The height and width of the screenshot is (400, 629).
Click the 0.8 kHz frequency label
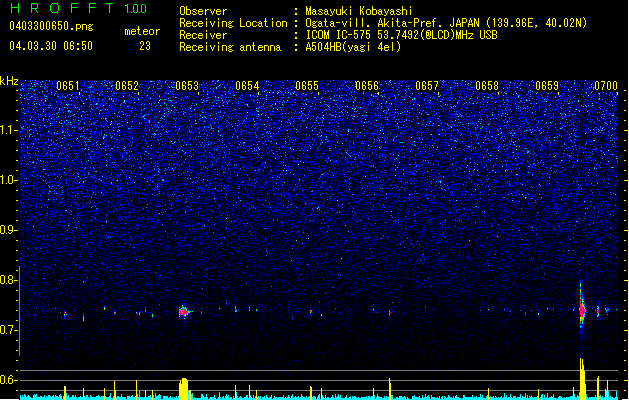tap(8, 280)
